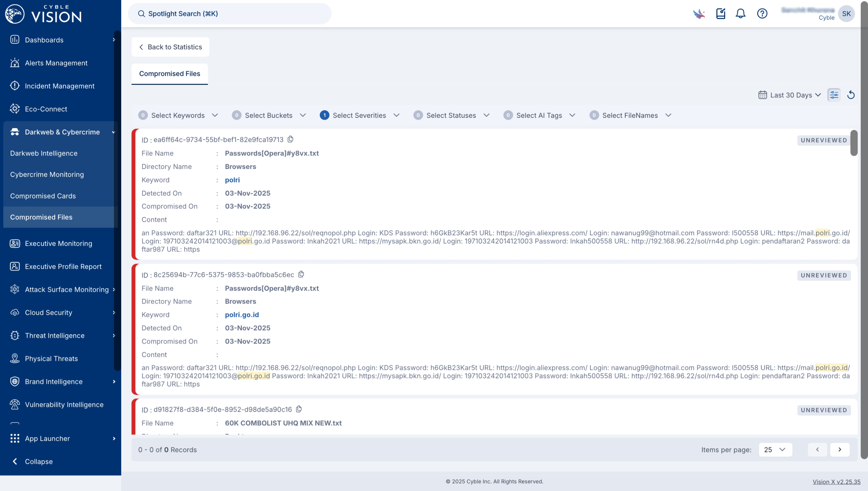The height and width of the screenshot is (491, 868).
Task: Select the Compromised Files tab
Action: (169, 74)
